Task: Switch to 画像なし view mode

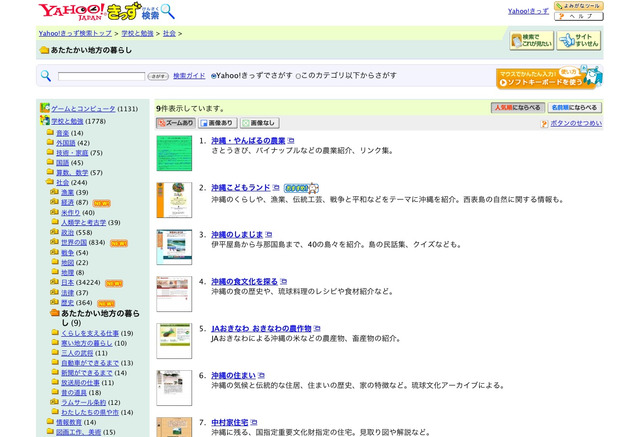Action: coord(260,123)
